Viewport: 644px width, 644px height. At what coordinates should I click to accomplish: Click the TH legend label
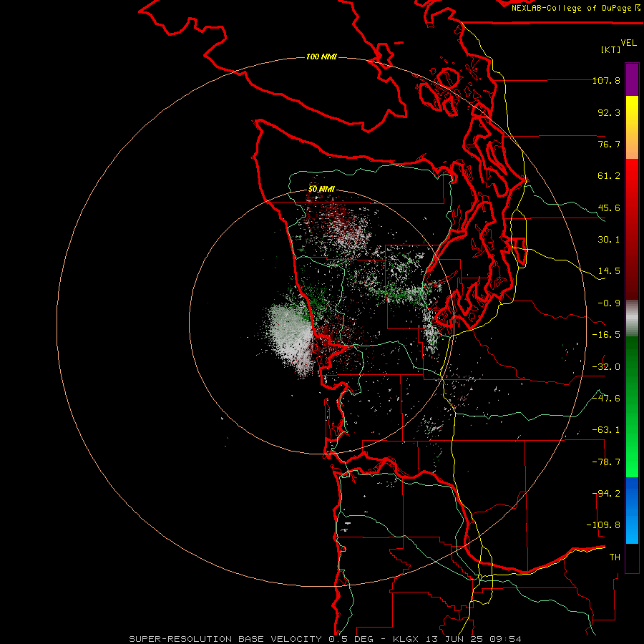(x=615, y=557)
